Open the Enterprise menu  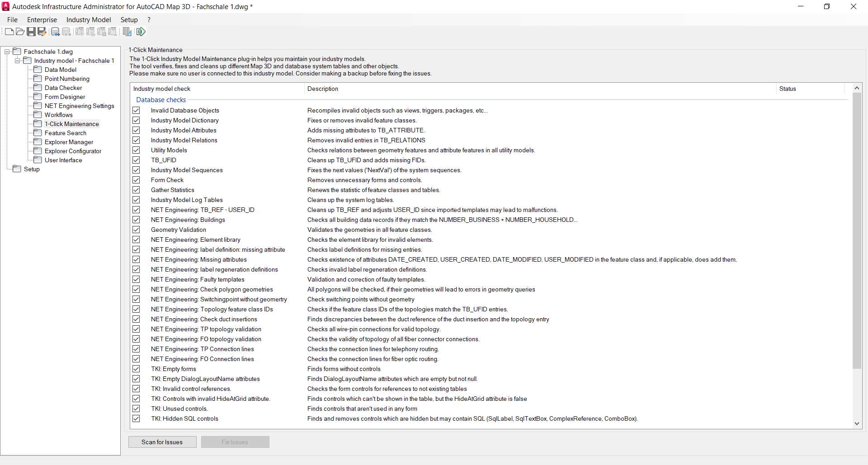tap(42, 19)
